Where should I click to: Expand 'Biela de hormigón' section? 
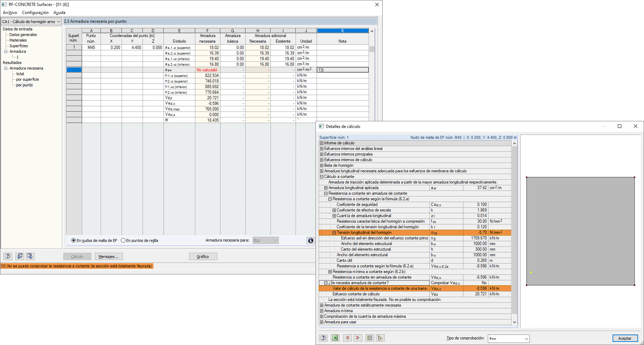pos(322,165)
